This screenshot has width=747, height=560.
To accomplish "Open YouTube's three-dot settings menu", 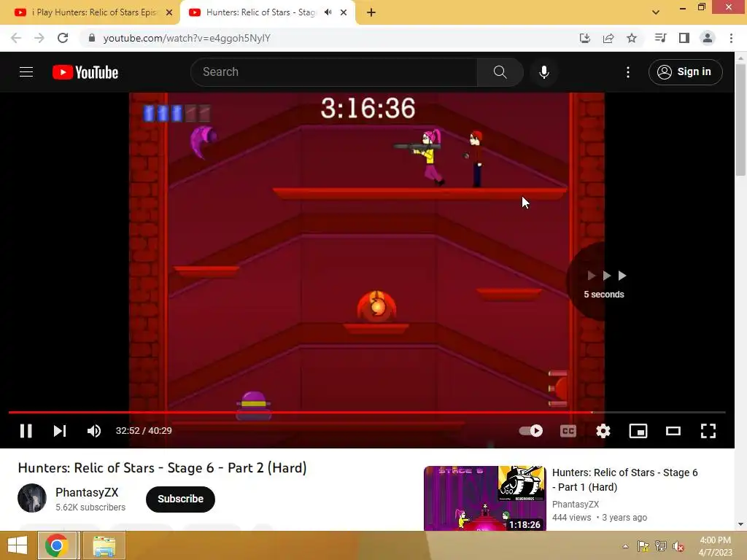I will tap(628, 72).
